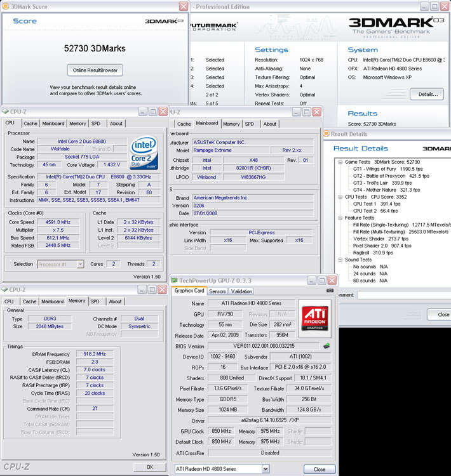This screenshot has height=476, width=451.
Task: Click the GPU-Z screenshot camera icon
Action: coord(330,291)
